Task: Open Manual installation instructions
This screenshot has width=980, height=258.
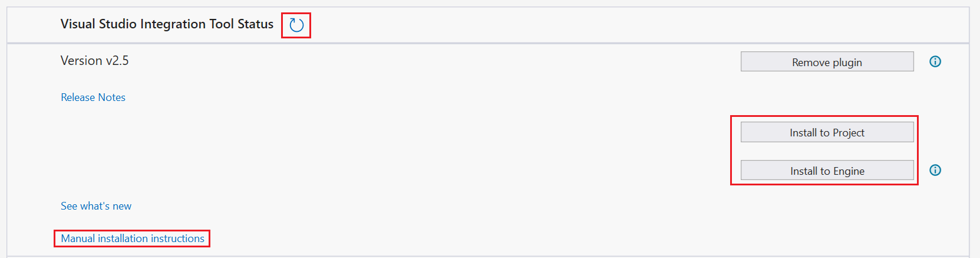Action: pyautogui.click(x=133, y=239)
